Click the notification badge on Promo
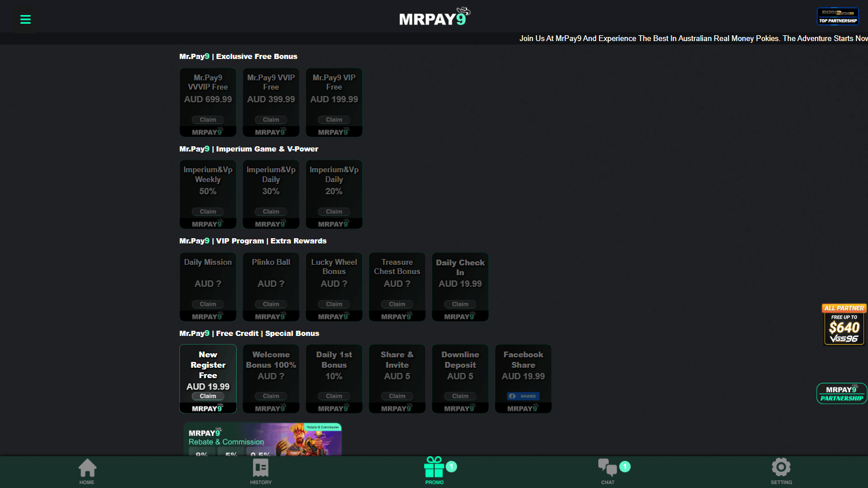This screenshot has width=868, height=488. tap(452, 467)
